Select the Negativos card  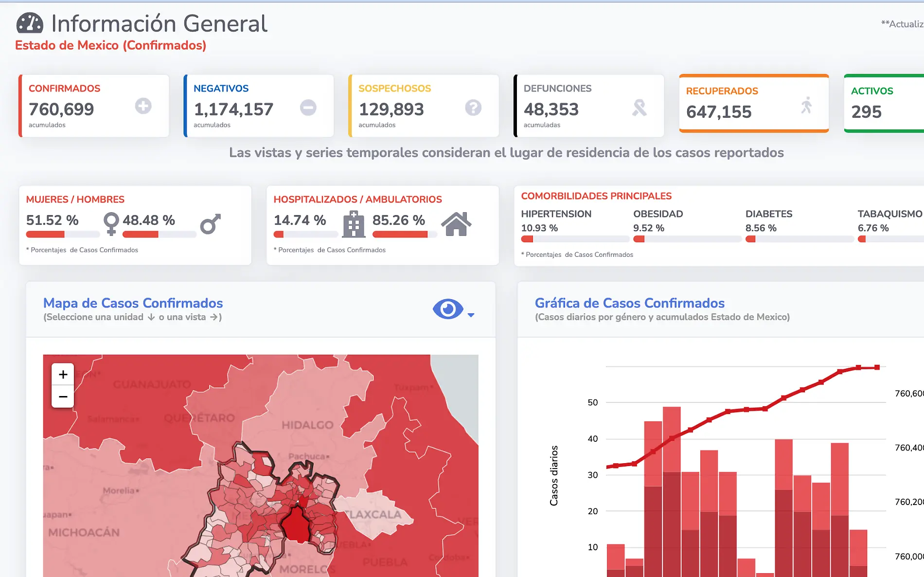click(x=259, y=106)
